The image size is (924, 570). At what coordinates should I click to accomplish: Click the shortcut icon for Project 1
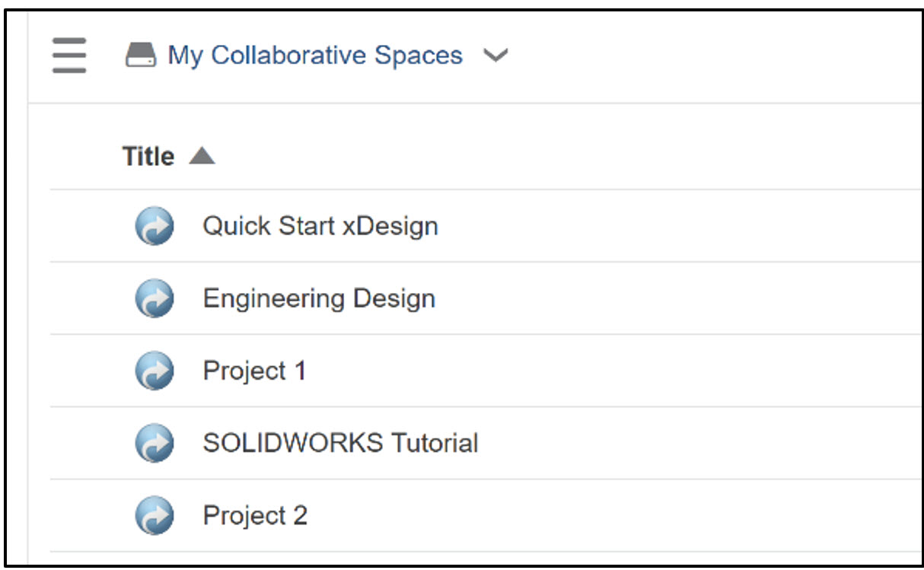155,370
